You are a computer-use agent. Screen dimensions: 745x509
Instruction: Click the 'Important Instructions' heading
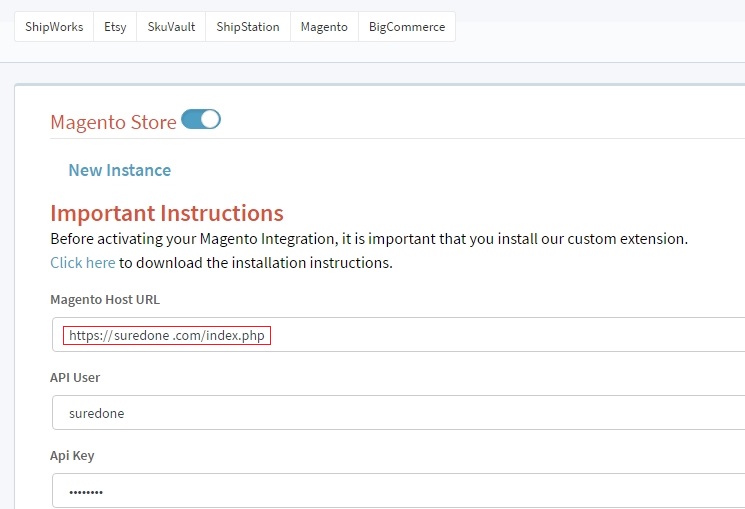[167, 213]
